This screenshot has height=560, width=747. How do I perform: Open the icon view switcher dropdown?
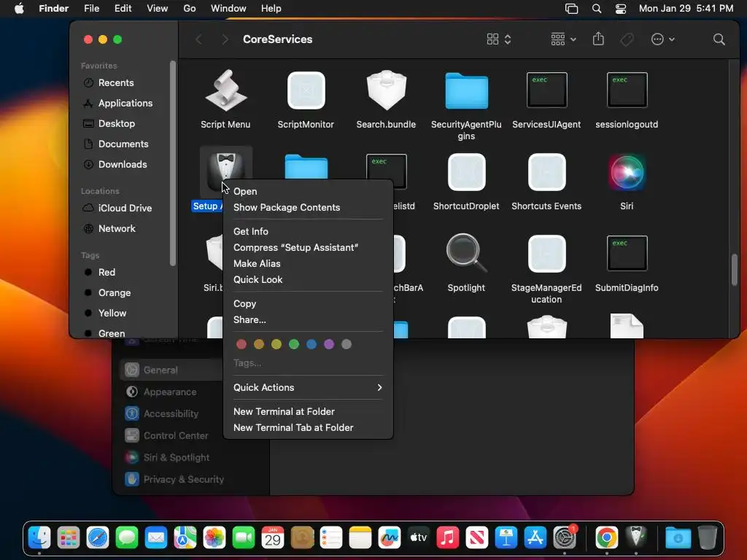[x=499, y=39]
